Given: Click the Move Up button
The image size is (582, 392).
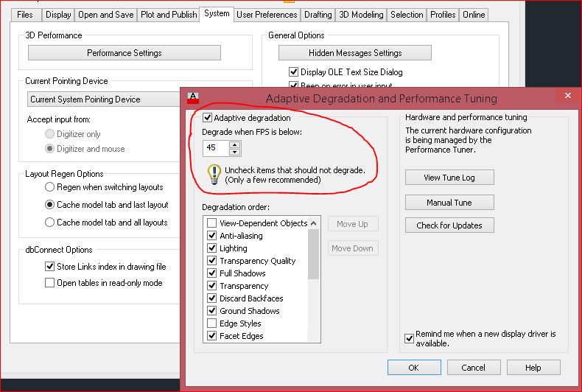Looking at the screenshot, I should pos(353,224).
